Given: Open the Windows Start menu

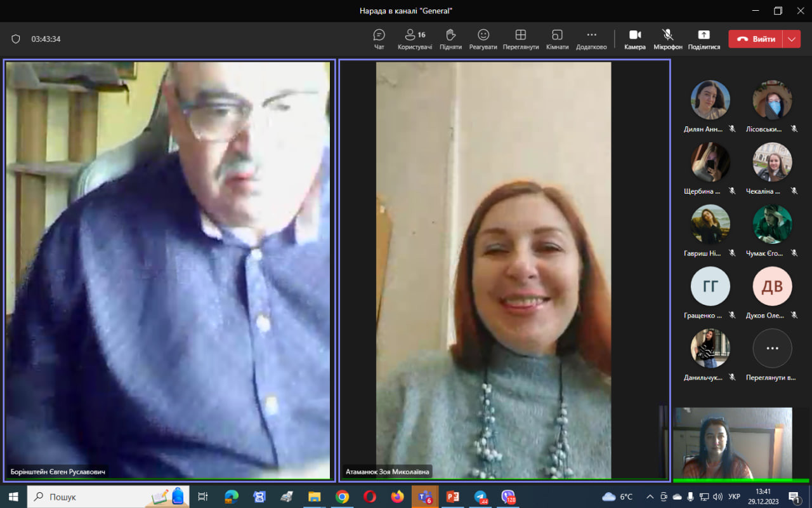Looking at the screenshot, I should (x=13, y=497).
